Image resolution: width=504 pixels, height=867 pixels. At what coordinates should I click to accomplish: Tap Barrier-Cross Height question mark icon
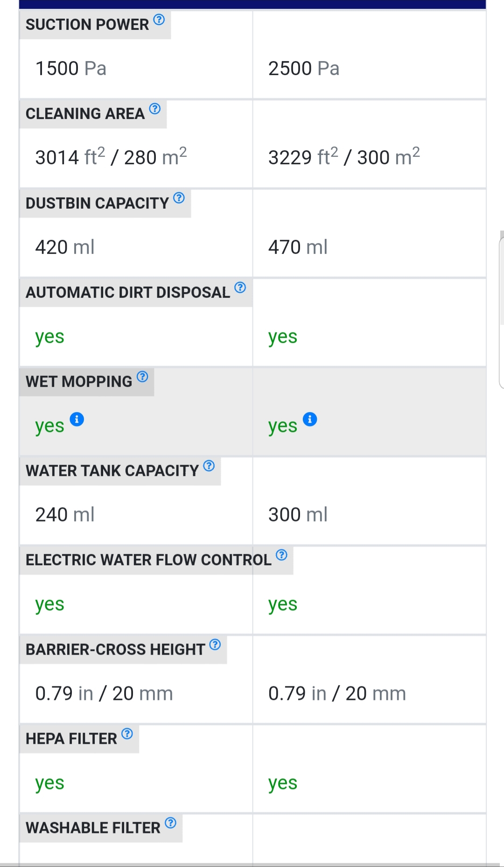[215, 644]
